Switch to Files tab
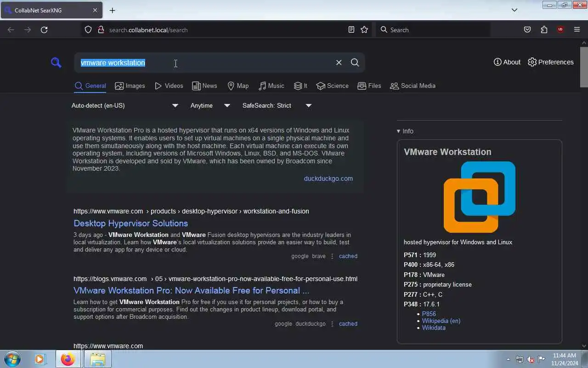The height and width of the screenshot is (368, 588). (369, 86)
